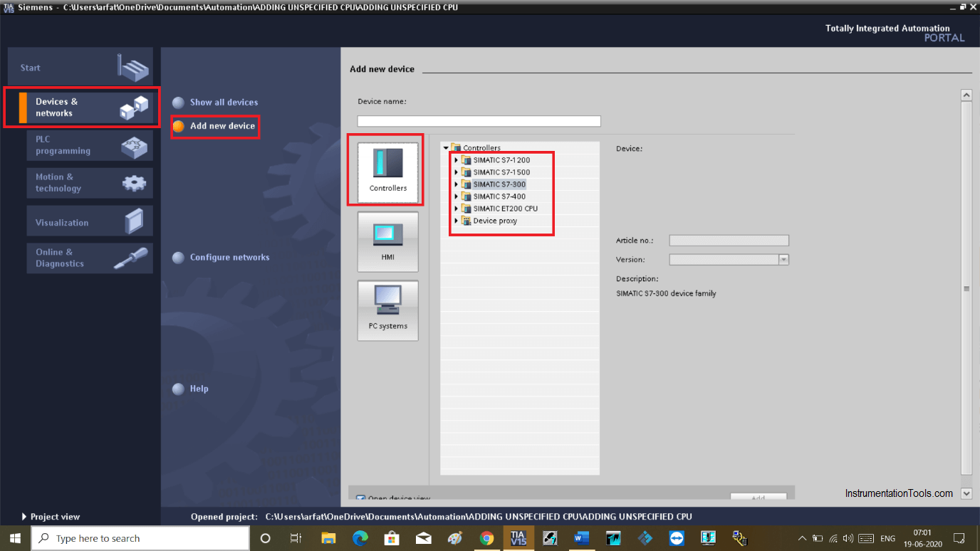Click the scroll up arrow of the panel
980x551 pixels.
tap(966, 95)
